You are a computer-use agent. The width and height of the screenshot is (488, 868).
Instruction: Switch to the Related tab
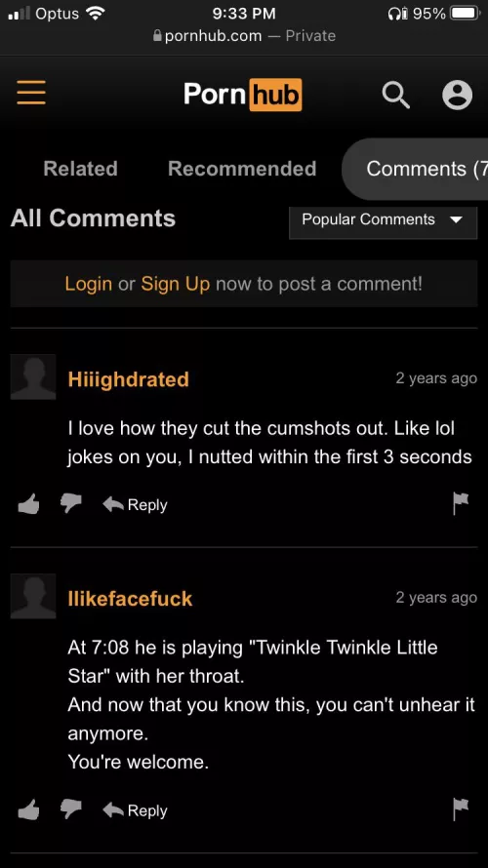tap(80, 169)
